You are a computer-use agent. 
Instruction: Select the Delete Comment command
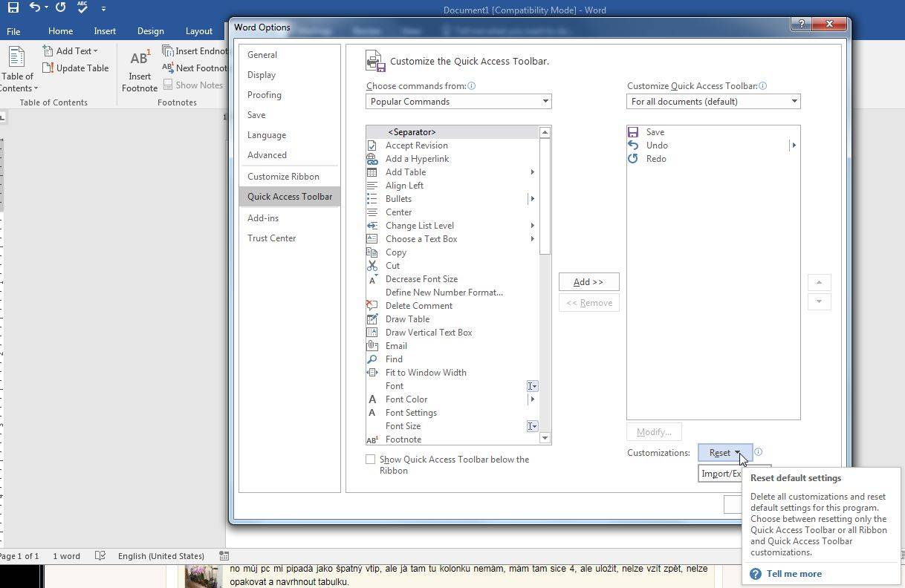coord(452,306)
